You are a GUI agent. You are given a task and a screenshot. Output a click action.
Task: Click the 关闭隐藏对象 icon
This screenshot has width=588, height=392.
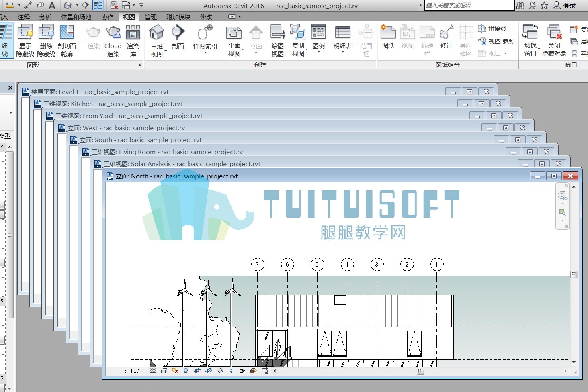[x=554, y=32]
